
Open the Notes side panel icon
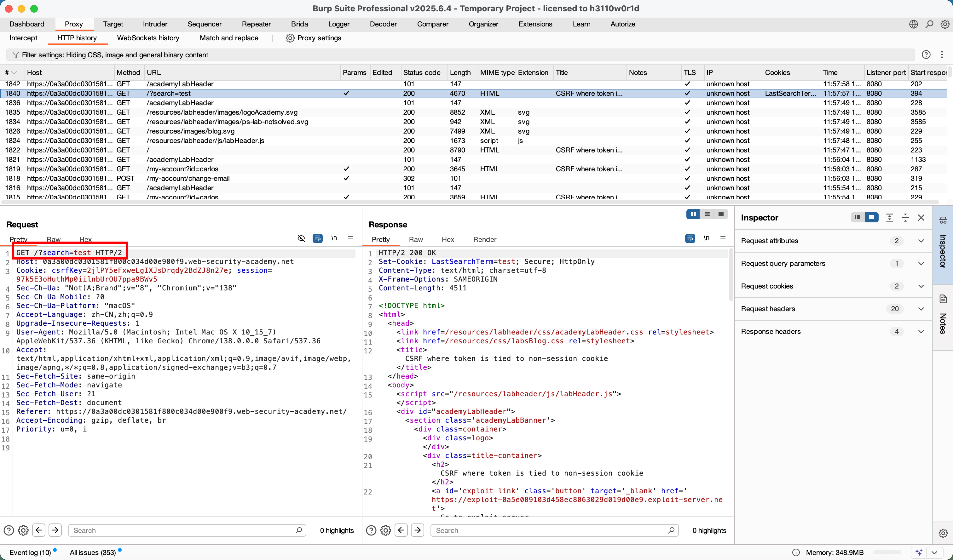point(943,299)
